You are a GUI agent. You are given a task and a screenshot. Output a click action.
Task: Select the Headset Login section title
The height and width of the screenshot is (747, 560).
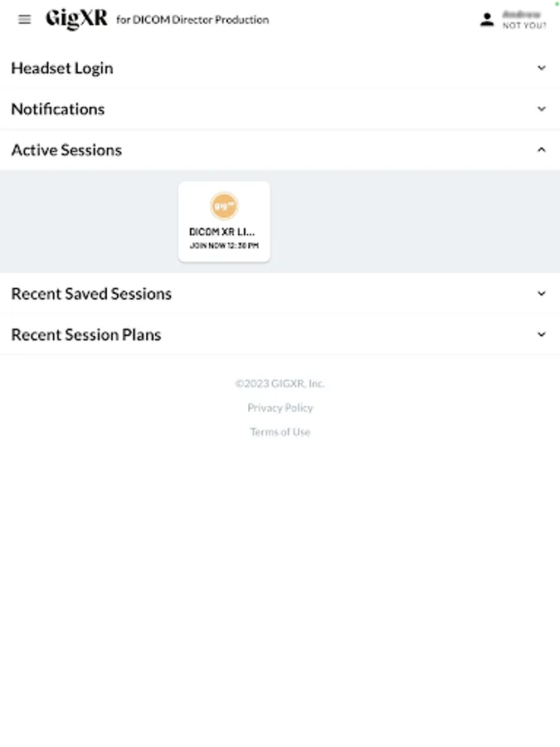tap(62, 68)
